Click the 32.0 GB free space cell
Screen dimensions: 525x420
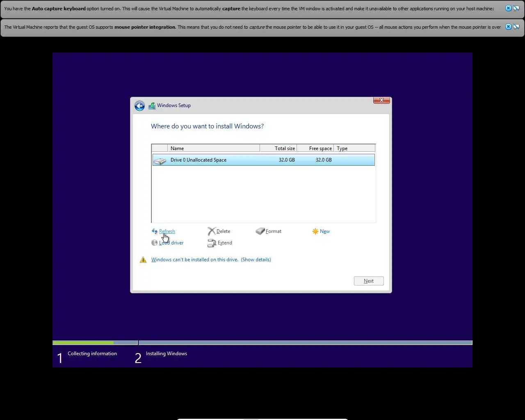tap(324, 160)
